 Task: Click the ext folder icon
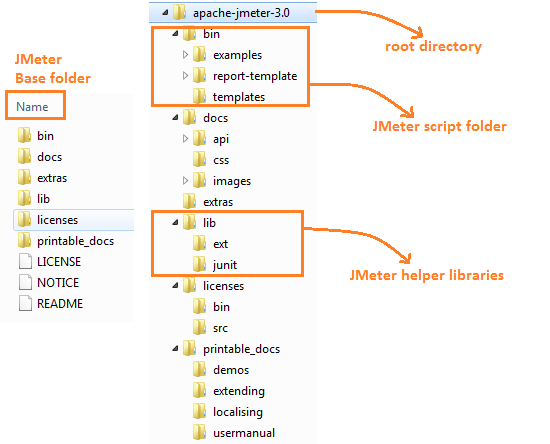[x=200, y=243]
